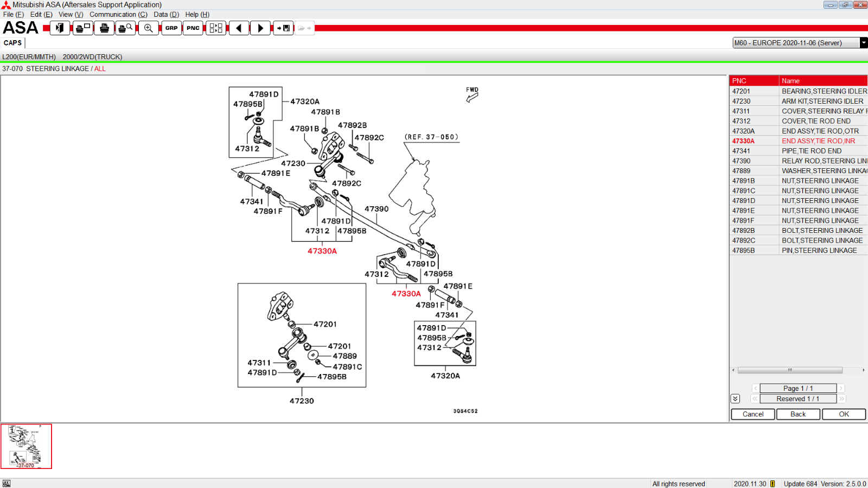Viewport: 868px width, 488px height.
Task: Select row 47889 WASHER,STEERING LINKAGE
Action: click(799, 171)
